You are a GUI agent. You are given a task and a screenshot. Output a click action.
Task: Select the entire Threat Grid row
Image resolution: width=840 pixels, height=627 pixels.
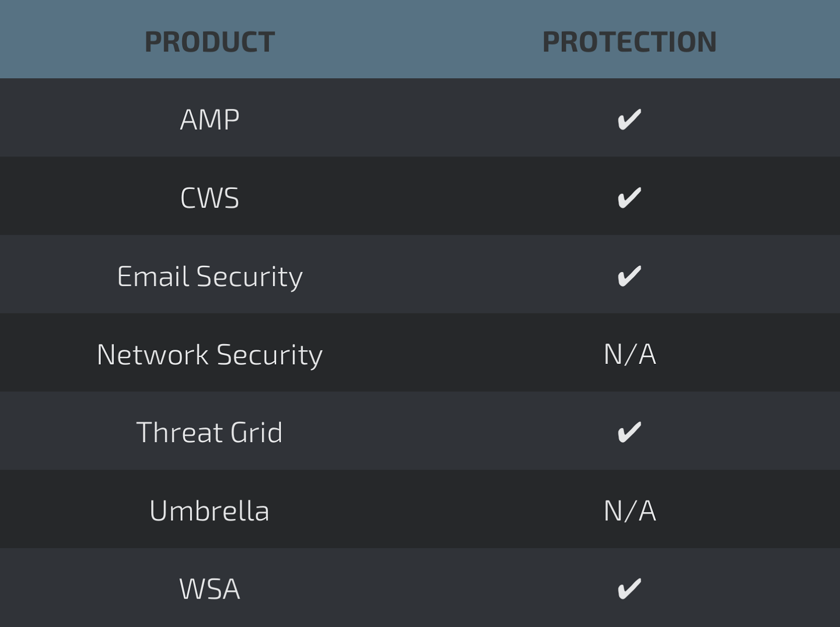tap(420, 431)
